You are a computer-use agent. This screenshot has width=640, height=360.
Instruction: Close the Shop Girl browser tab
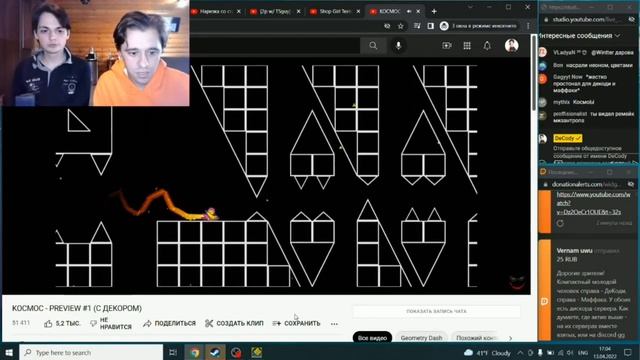[358, 11]
